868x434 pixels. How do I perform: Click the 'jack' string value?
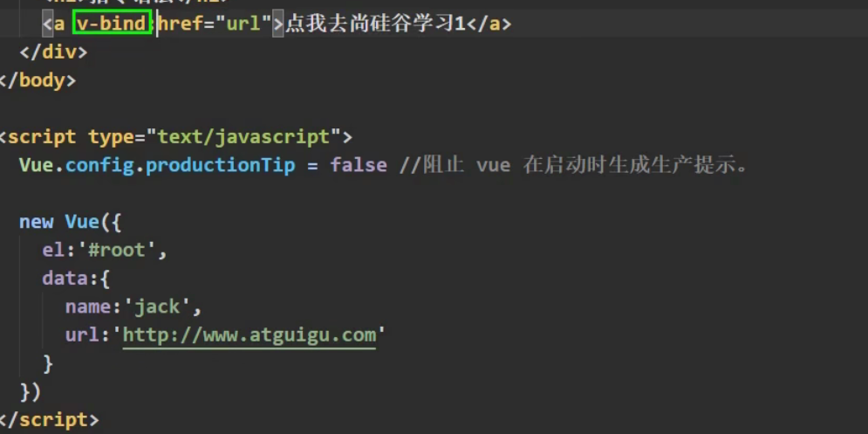click(156, 307)
